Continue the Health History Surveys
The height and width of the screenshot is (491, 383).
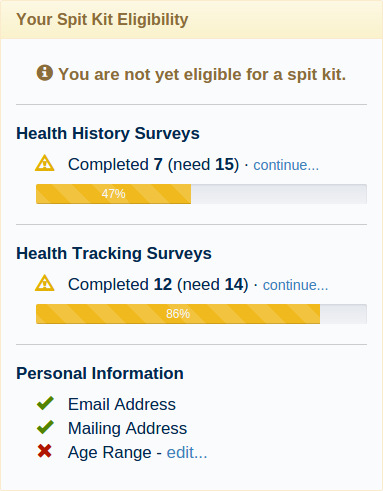click(x=286, y=165)
